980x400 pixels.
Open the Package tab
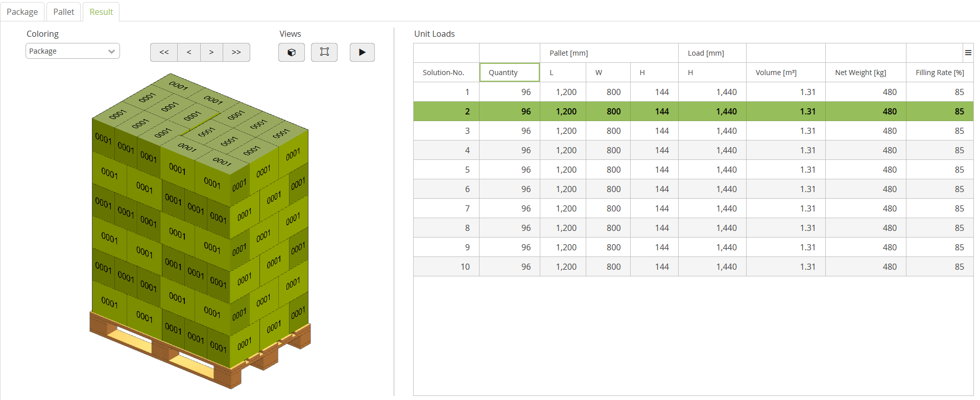(x=22, y=12)
